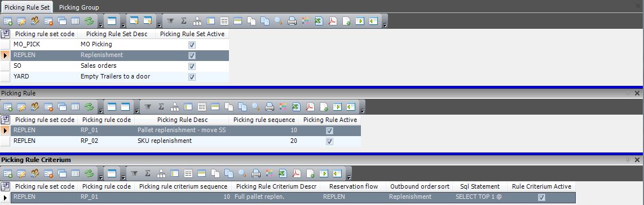Viewport: 644px width, 205px height.
Task: Select the Picking Rule Set tab
Action: click(27, 7)
